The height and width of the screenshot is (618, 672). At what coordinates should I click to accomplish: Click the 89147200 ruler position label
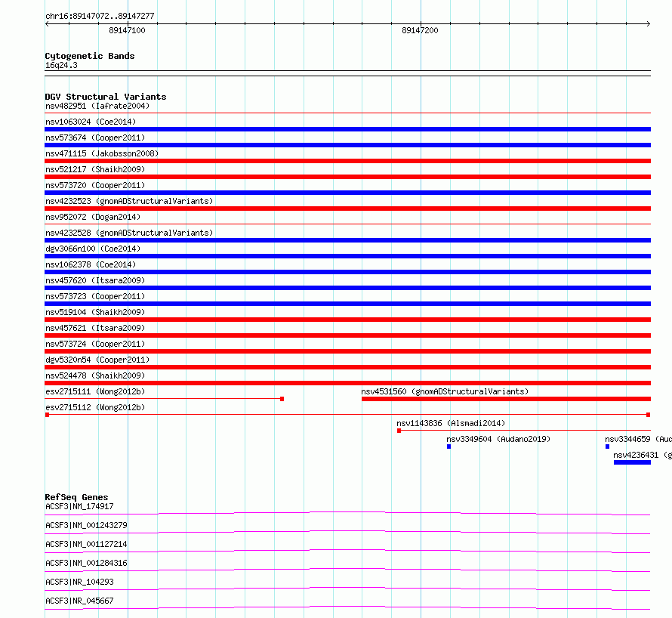point(420,30)
